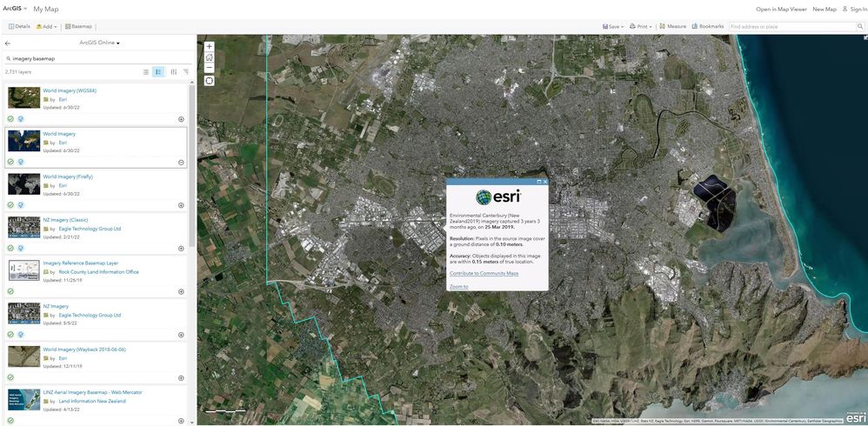This screenshot has width=868, height=426.
Task: Remove World Imagery layer with minus icon
Action: 181,162
